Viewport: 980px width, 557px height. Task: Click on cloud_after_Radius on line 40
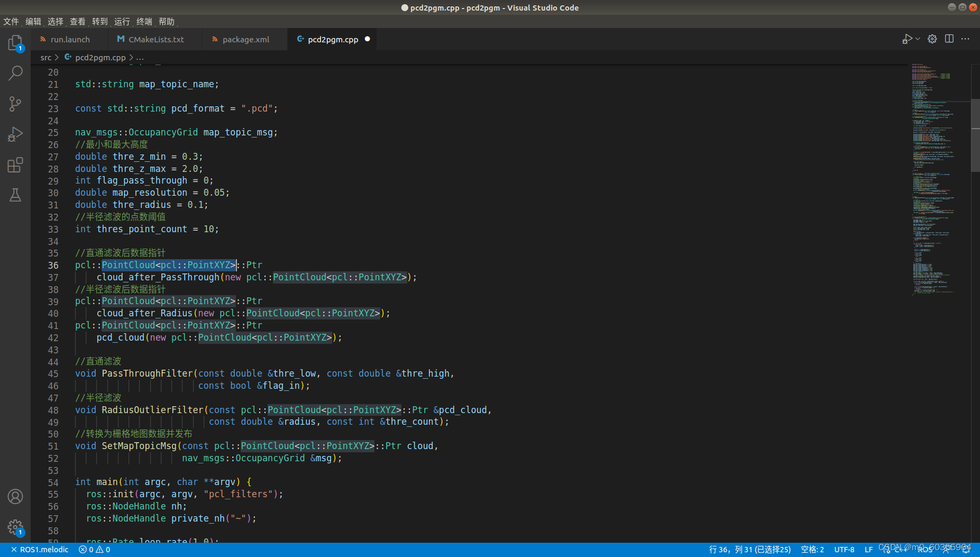click(x=144, y=313)
